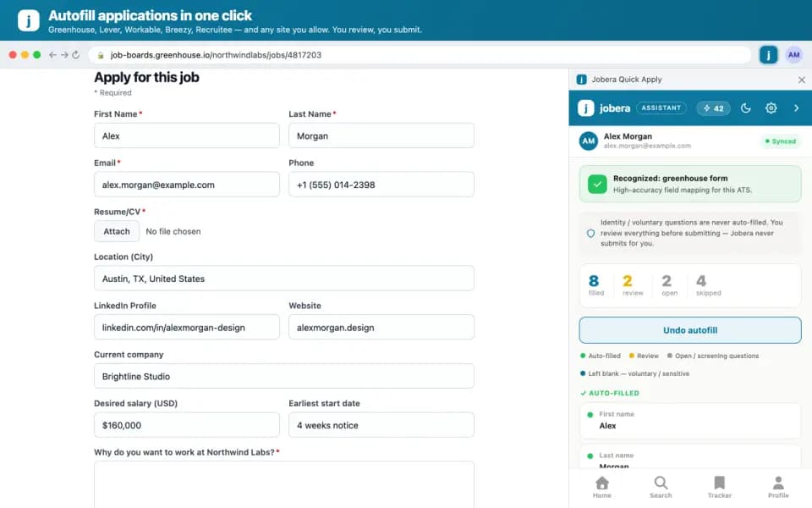Click the Open / screening questions legend
812x508 pixels.
(x=713, y=356)
